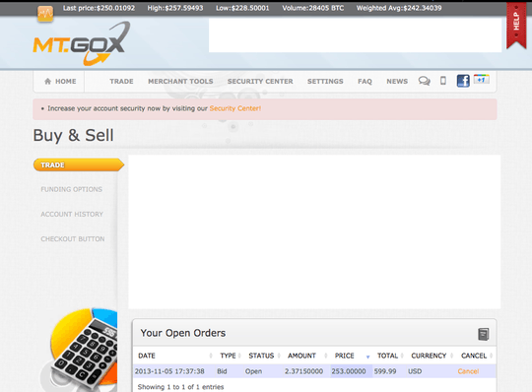Screen dimensions: 532x392
Task: Open the Facebook icon
Action: pyautogui.click(x=463, y=81)
